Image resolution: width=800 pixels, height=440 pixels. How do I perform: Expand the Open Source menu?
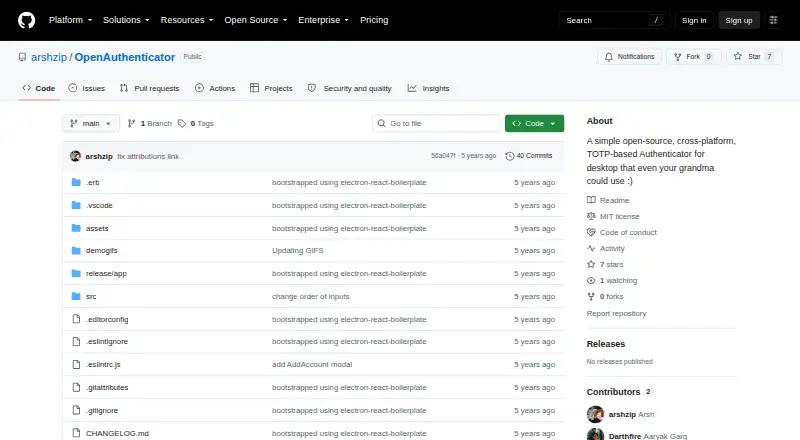[256, 20]
